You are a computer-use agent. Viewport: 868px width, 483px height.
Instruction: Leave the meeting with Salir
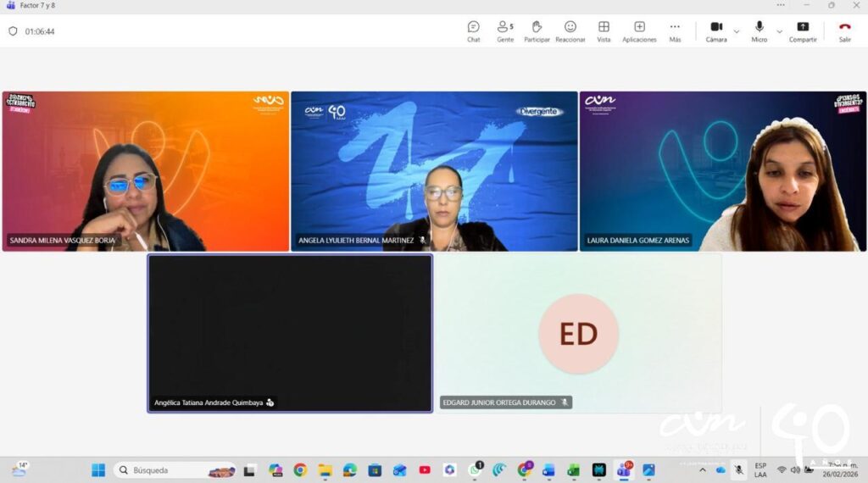pos(844,31)
